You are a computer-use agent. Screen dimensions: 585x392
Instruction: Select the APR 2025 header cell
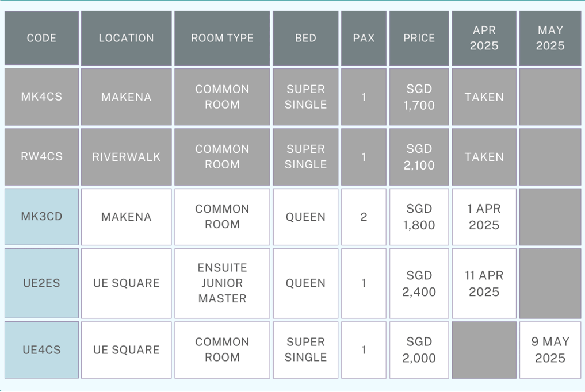pos(484,38)
